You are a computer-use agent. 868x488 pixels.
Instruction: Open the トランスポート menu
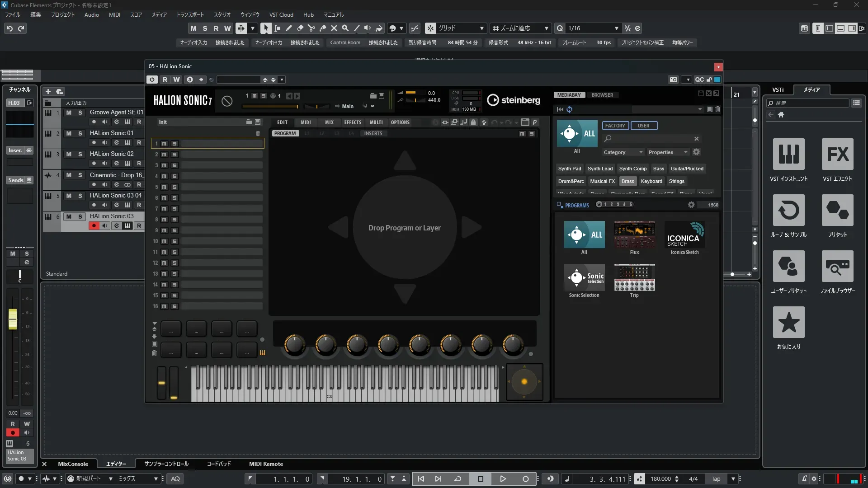[x=190, y=14]
